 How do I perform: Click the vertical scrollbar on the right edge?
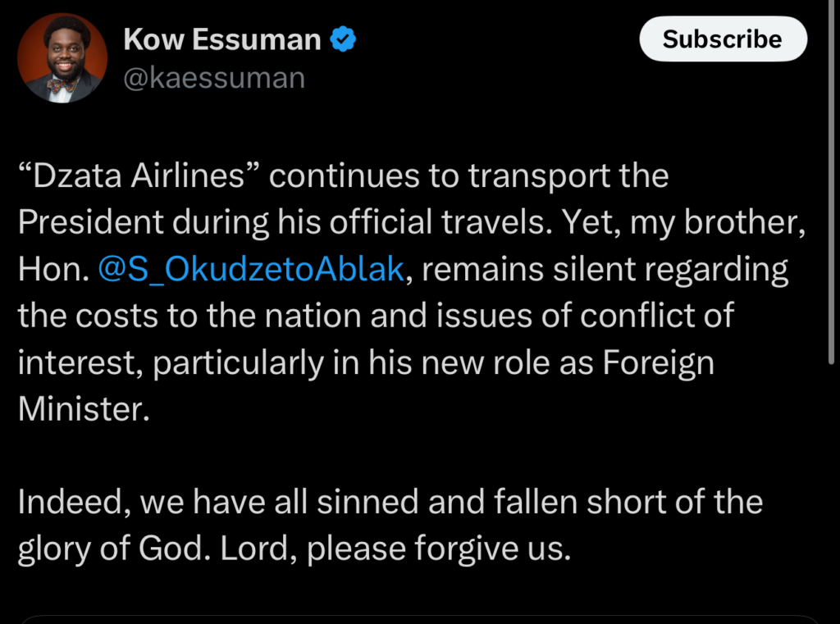(832, 246)
